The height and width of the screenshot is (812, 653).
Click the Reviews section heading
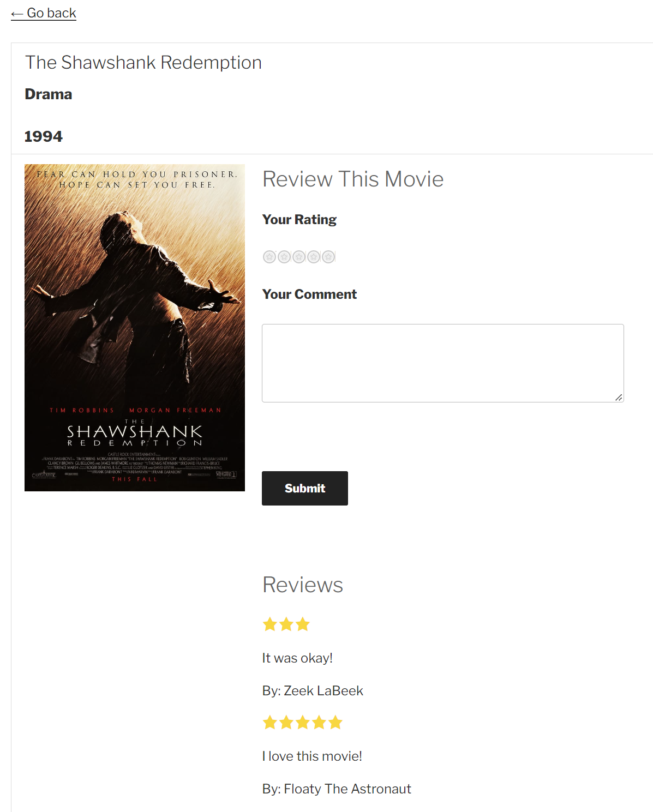tap(303, 585)
